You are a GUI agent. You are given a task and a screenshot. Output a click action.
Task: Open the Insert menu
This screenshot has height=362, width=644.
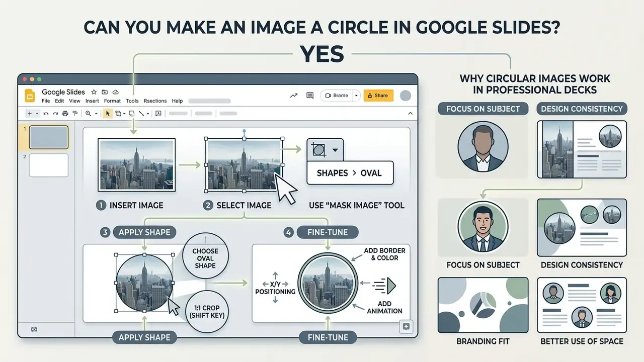coord(92,101)
